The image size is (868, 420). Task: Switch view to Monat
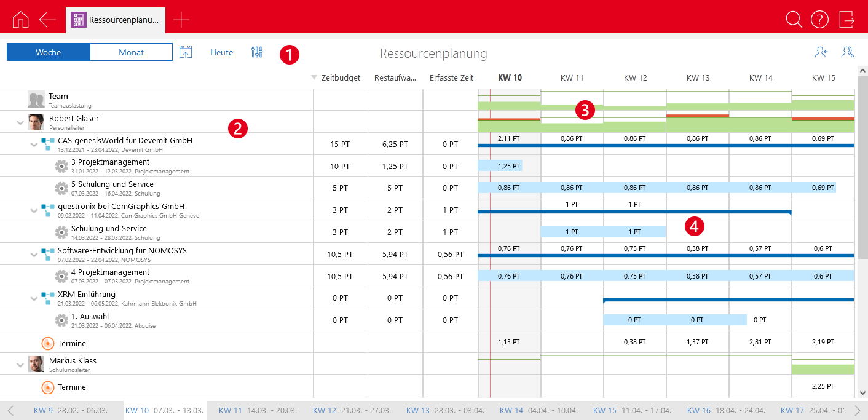coord(131,52)
